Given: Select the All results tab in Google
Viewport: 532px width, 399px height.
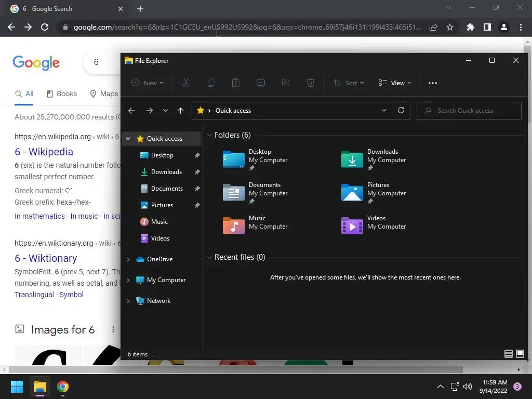Looking at the screenshot, I should pos(24,94).
